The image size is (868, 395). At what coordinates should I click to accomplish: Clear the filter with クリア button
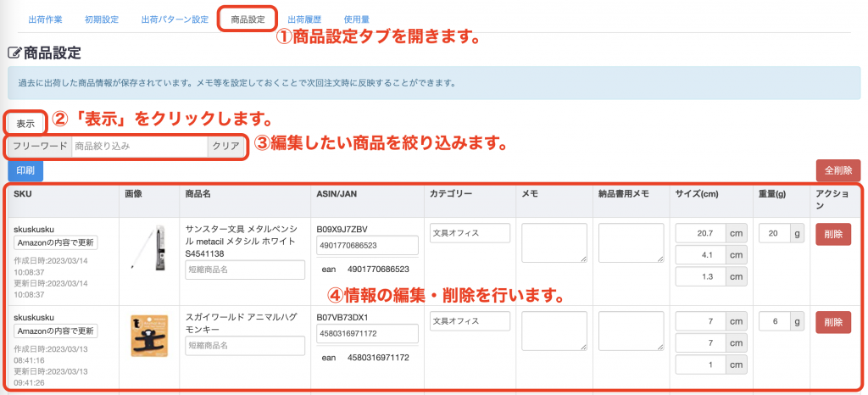coord(225,146)
